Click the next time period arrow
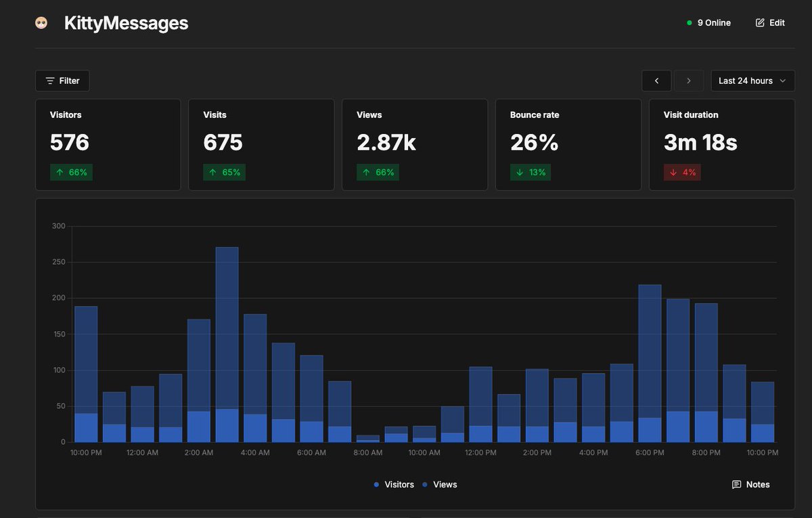The image size is (812, 518). pyautogui.click(x=689, y=81)
